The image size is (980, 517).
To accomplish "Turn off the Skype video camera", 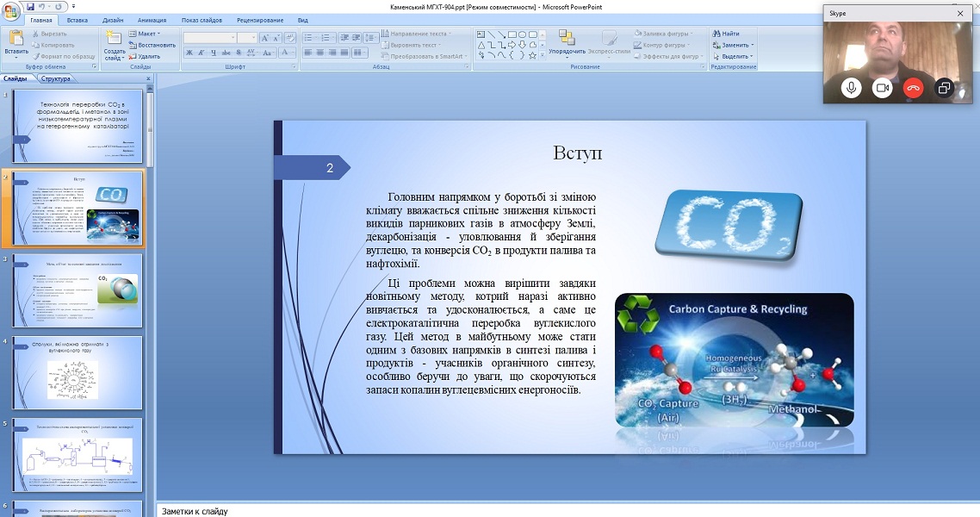I will pos(882,88).
